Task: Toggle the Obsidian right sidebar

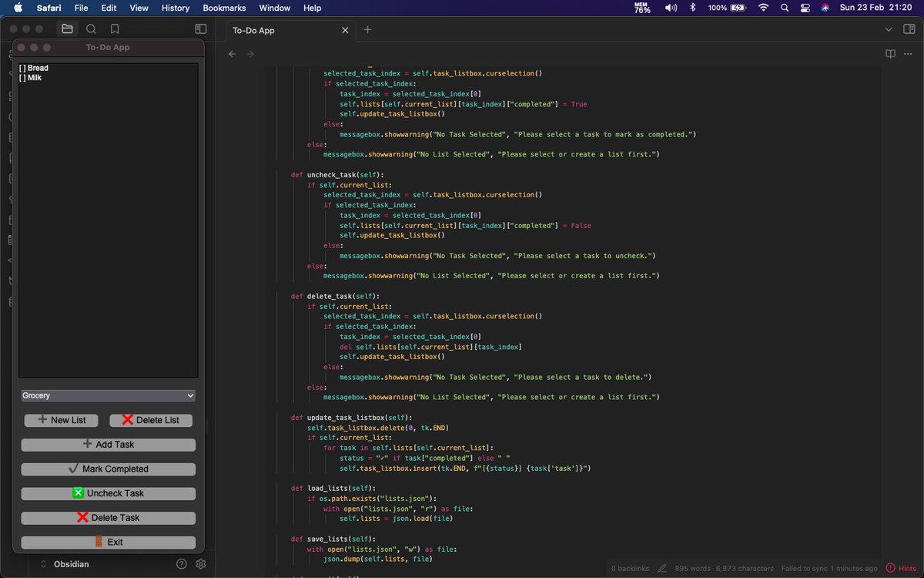Action: click(909, 29)
